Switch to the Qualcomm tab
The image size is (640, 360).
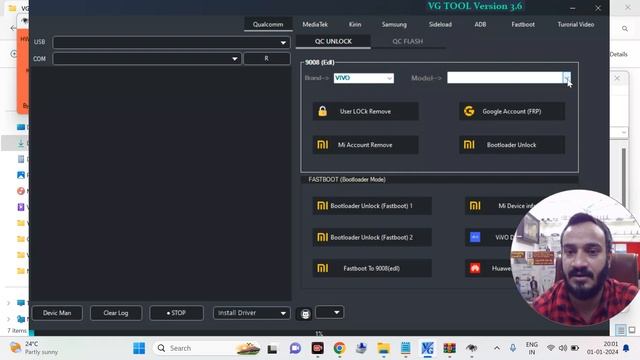pos(268,24)
